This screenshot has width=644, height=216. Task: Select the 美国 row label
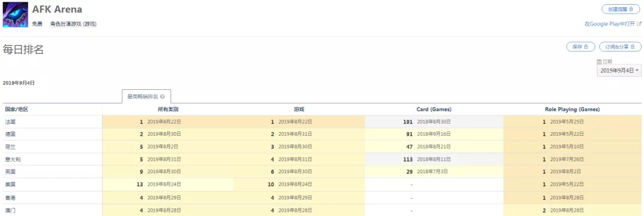pos(10,184)
